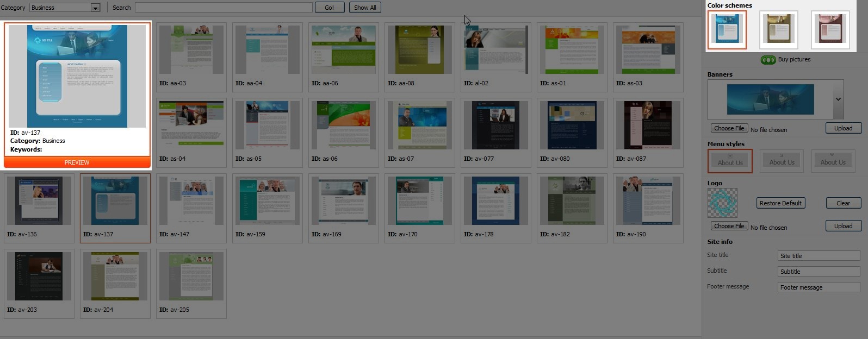Click Restore Default for the logo
Image resolution: width=868 pixels, height=339 pixels.
(x=780, y=203)
